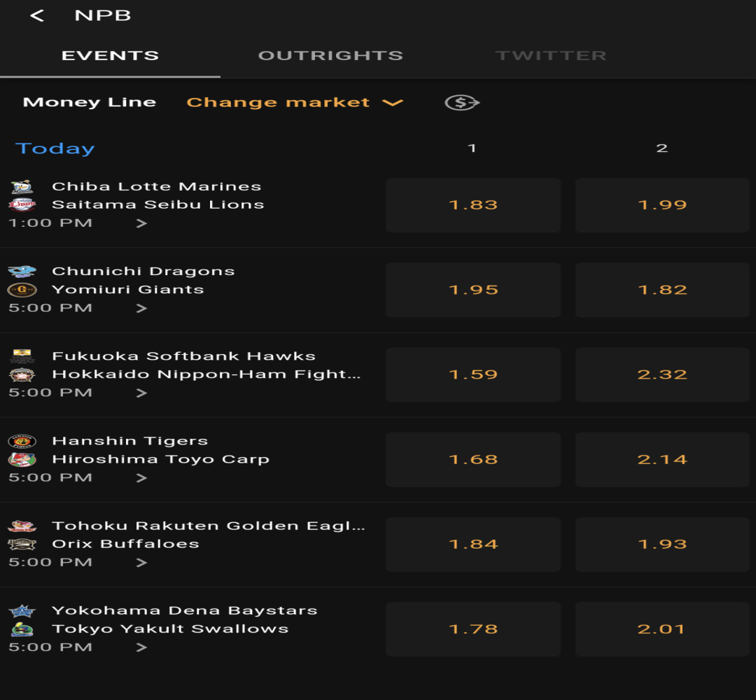
Task: Open the Fukuoka Softbank Hawks team name
Action: tap(183, 356)
